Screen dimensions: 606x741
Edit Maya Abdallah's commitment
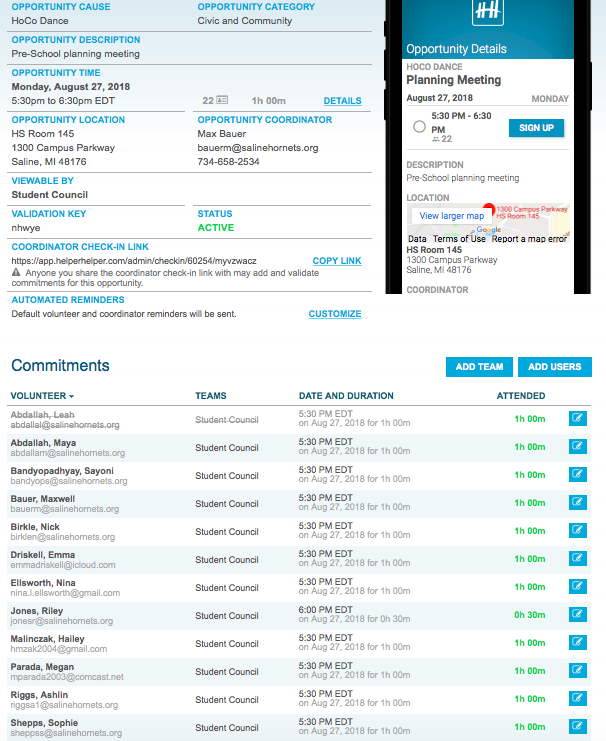point(578,446)
